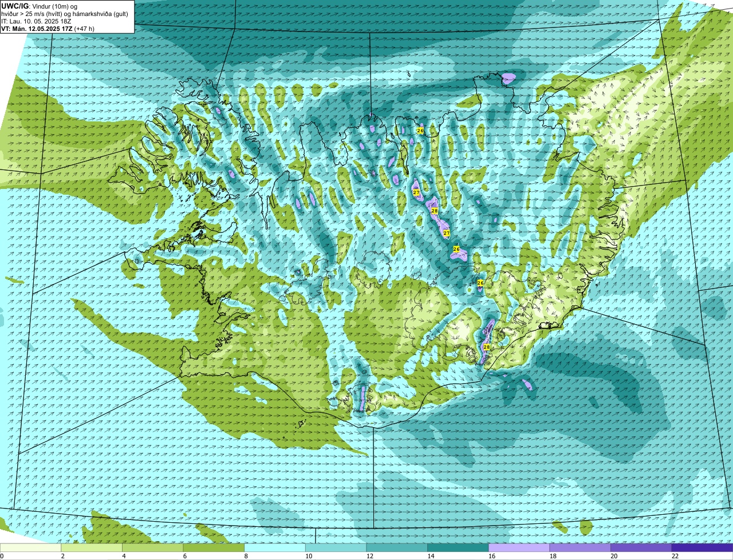This screenshot has height=560, width=733.
Task: Click the scale label "20" on color bar
Action: tap(614, 556)
